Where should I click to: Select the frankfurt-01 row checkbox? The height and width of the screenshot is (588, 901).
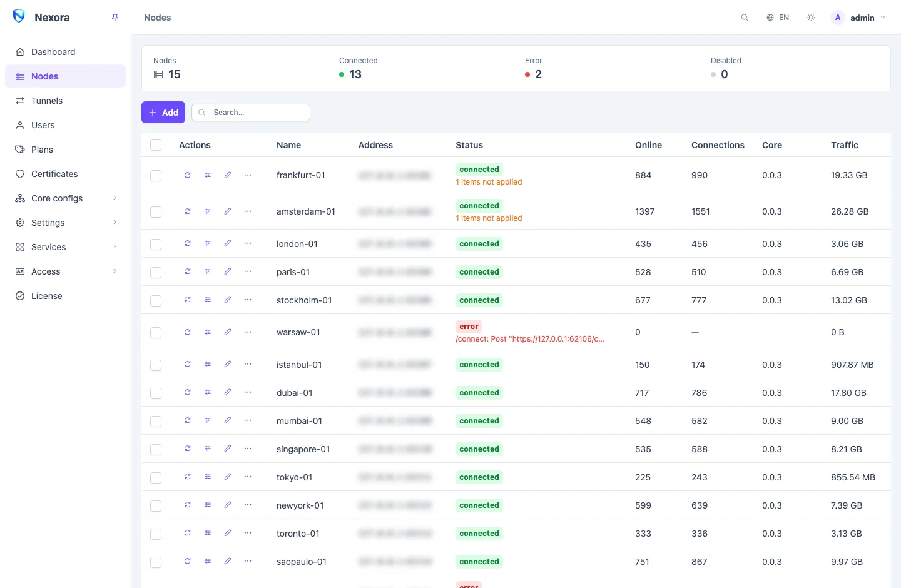point(156,176)
